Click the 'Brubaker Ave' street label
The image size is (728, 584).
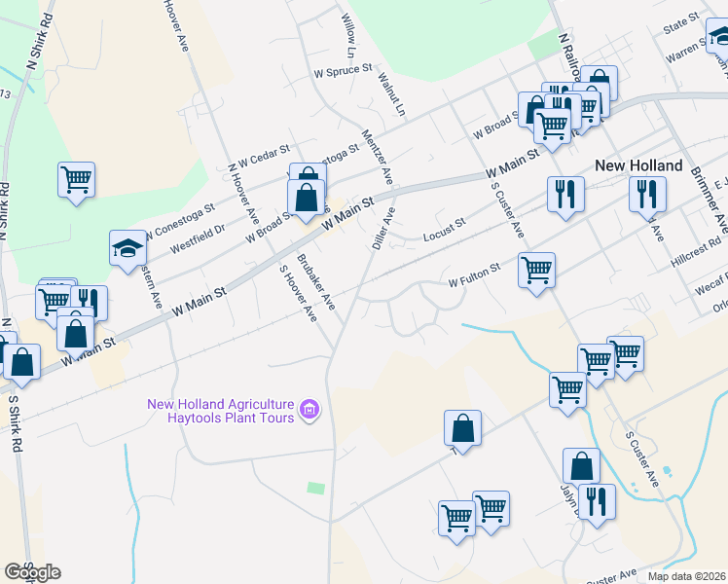tap(315, 282)
